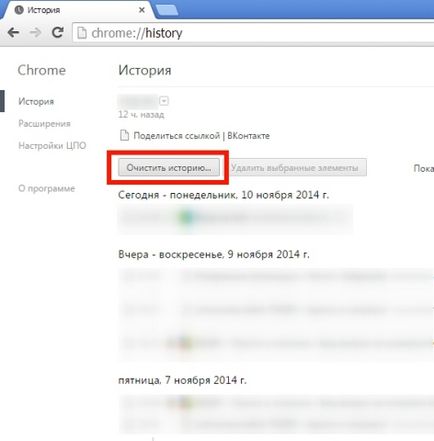Screen dimensions: 434x441
Task: Click the 'Вчера - воскресенье, 9 ноября 2014 г.' heading
Action: (214, 255)
